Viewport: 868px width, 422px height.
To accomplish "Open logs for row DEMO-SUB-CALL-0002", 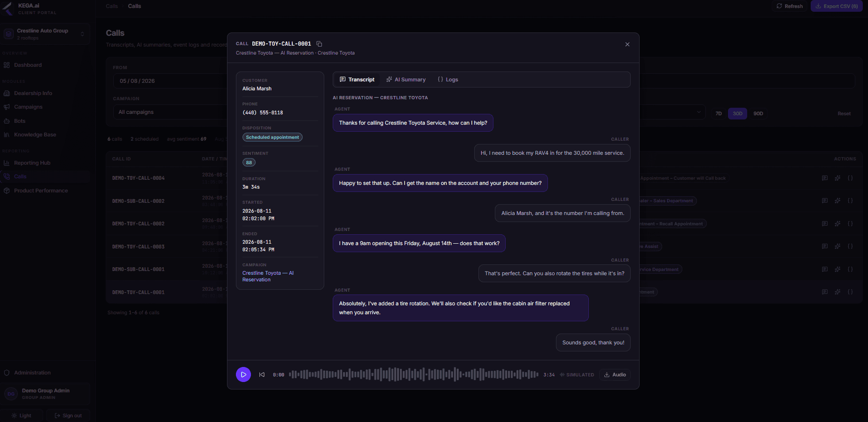I will coord(850,201).
